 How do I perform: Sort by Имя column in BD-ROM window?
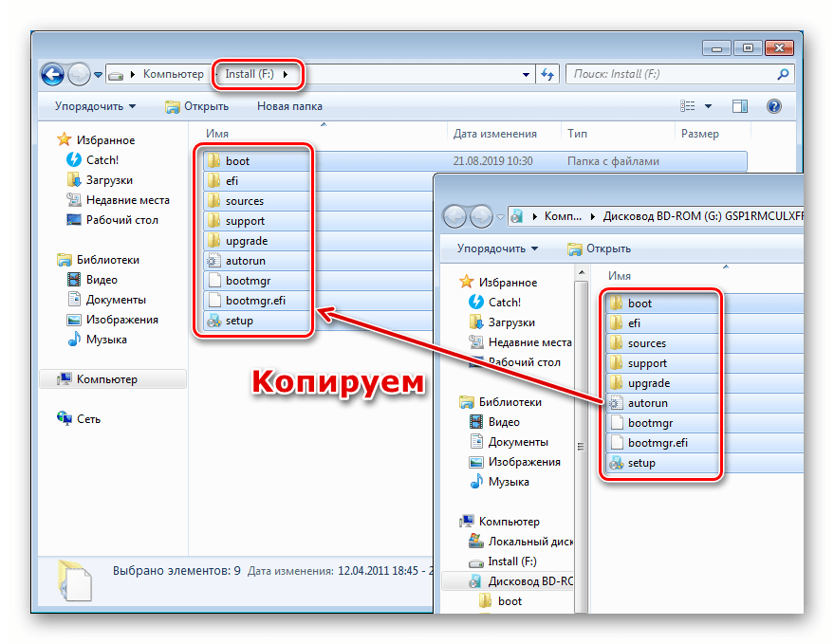pyautogui.click(x=620, y=276)
